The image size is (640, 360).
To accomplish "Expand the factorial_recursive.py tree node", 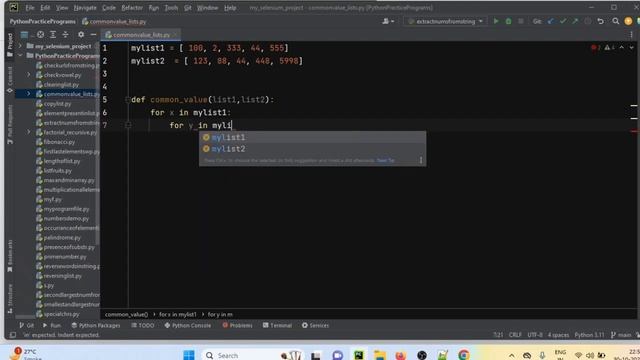I will [29, 132].
